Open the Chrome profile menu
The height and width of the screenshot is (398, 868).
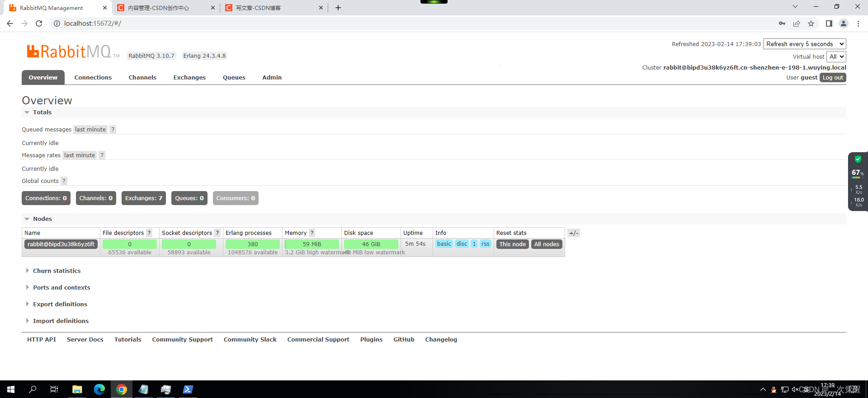click(x=843, y=23)
